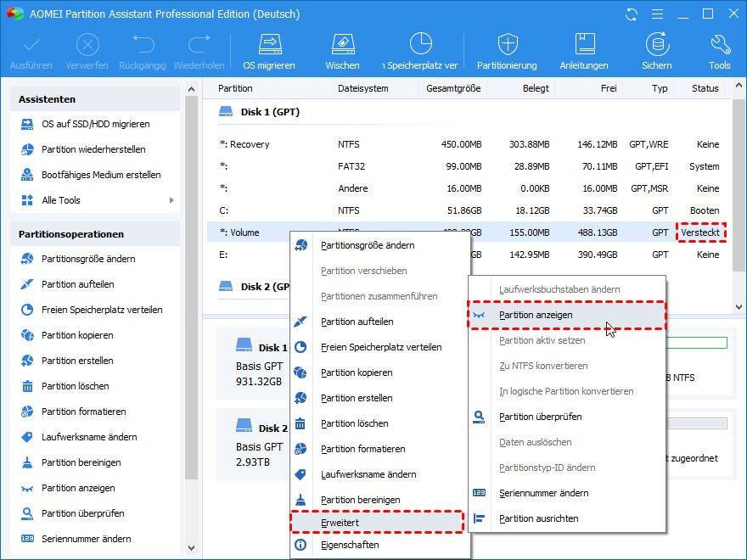This screenshot has width=747, height=560.
Task: Select the C: partition row
Action: pyautogui.click(x=469, y=210)
